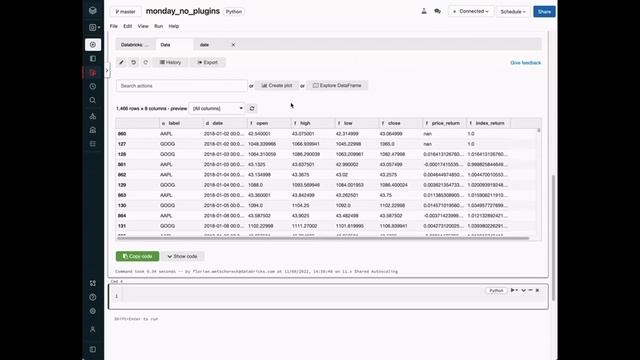Switch to the Databricks tab

coord(136,45)
